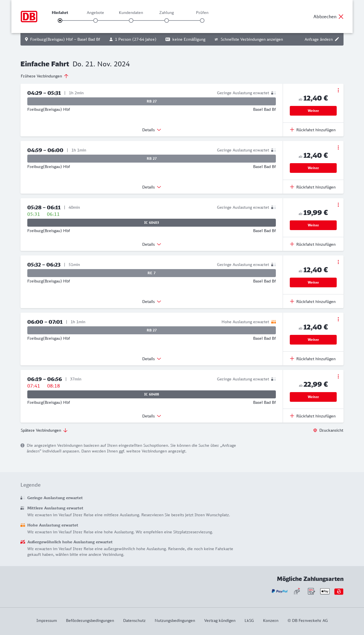Click the Abbrechen cancel X icon

341,17
